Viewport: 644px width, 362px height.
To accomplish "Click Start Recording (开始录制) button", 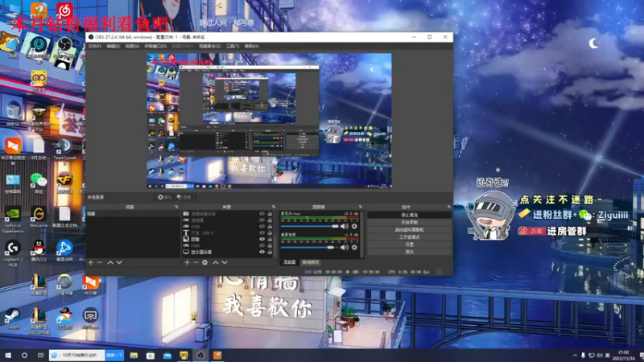I will point(409,223).
